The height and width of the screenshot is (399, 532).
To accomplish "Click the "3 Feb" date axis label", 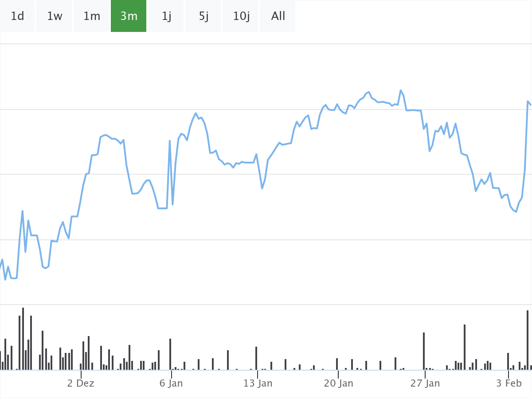I will point(509,383).
